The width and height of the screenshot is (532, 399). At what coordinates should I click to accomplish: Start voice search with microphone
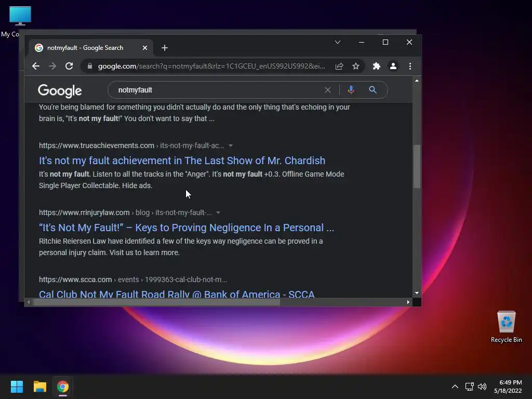pos(351,90)
